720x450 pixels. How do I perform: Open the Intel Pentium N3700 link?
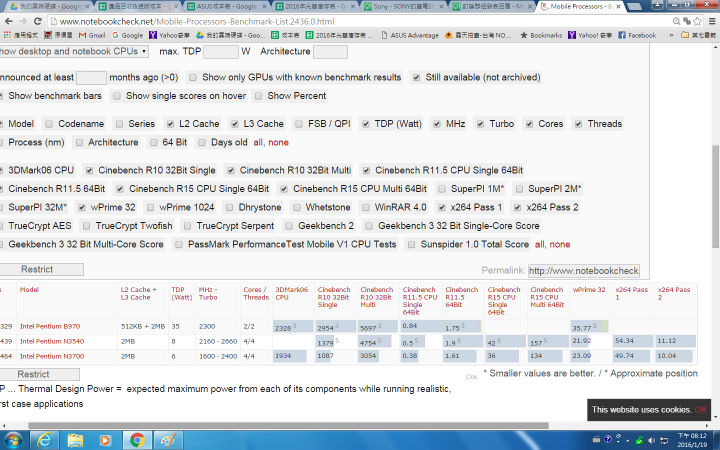[52, 356]
